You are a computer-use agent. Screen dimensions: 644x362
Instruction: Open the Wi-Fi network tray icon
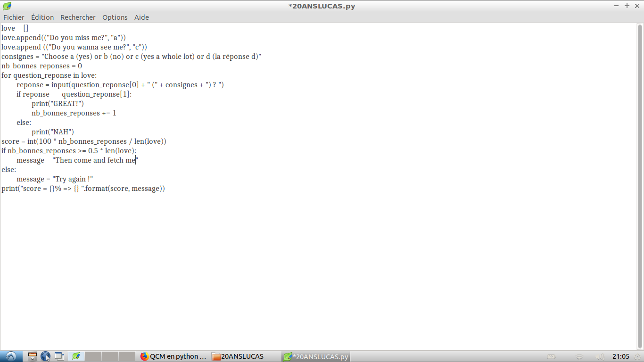579,356
